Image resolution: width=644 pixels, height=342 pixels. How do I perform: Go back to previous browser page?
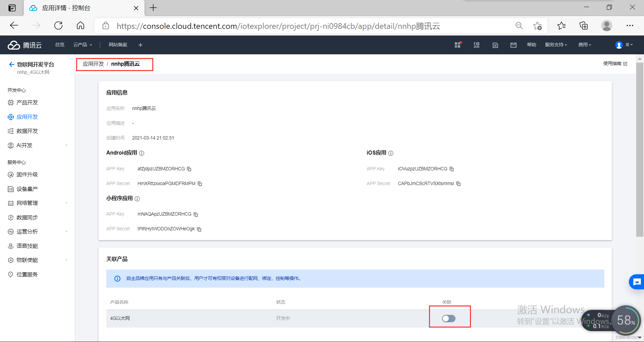click(14, 25)
